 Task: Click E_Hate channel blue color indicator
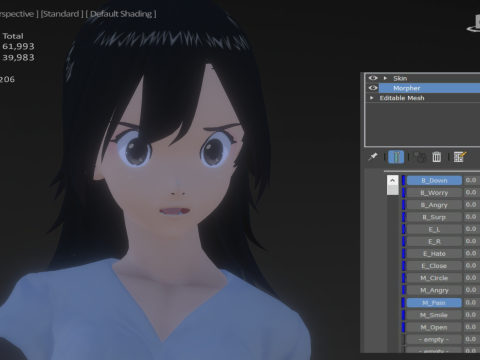[403, 254]
